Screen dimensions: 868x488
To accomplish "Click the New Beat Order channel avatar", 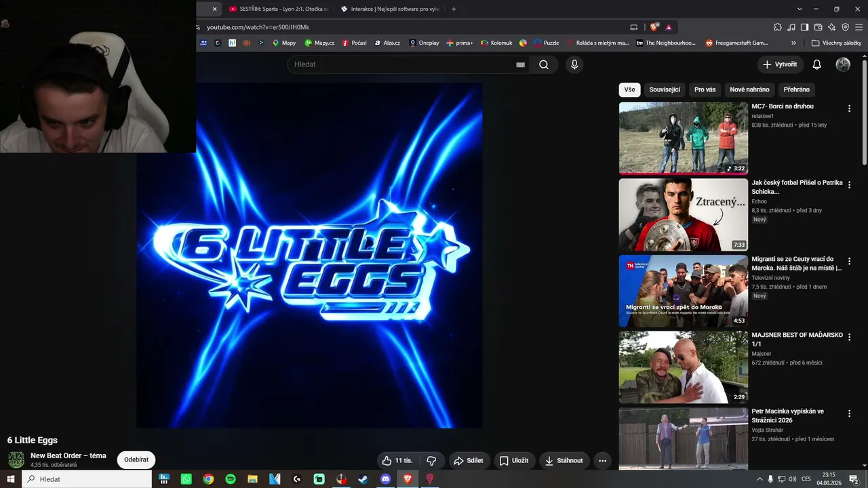I will (x=16, y=460).
